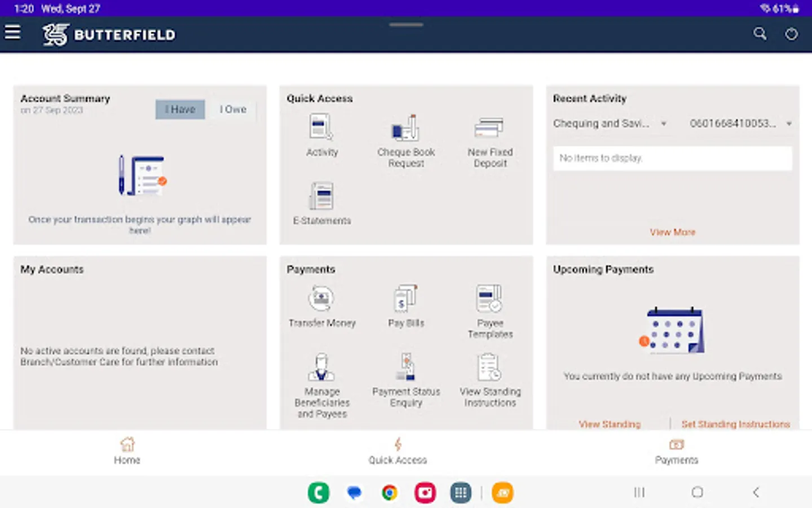Image resolution: width=812 pixels, height=508 pixels.
Task: Expand the Chequing and Savings dropdown
Action: coord(610,124)
